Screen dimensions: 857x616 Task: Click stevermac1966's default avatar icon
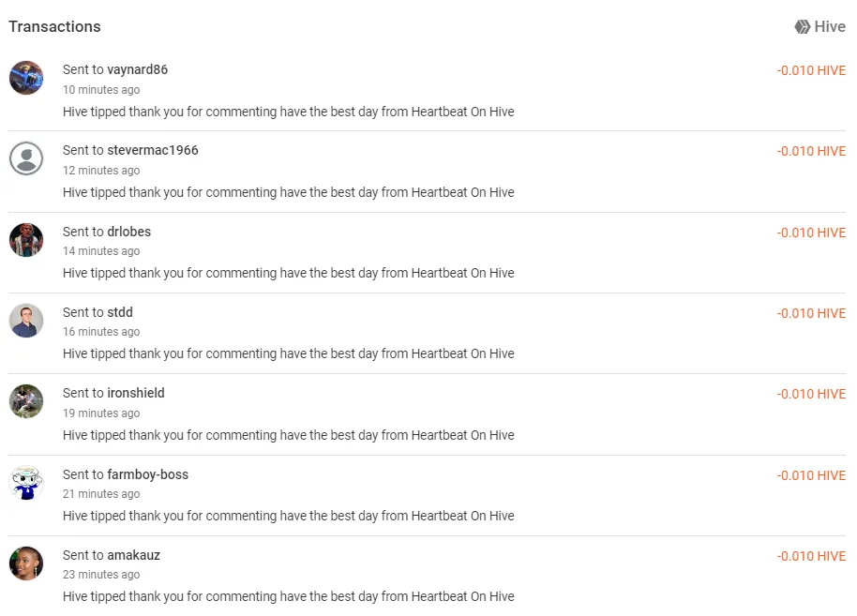click(x=26, y=158)
